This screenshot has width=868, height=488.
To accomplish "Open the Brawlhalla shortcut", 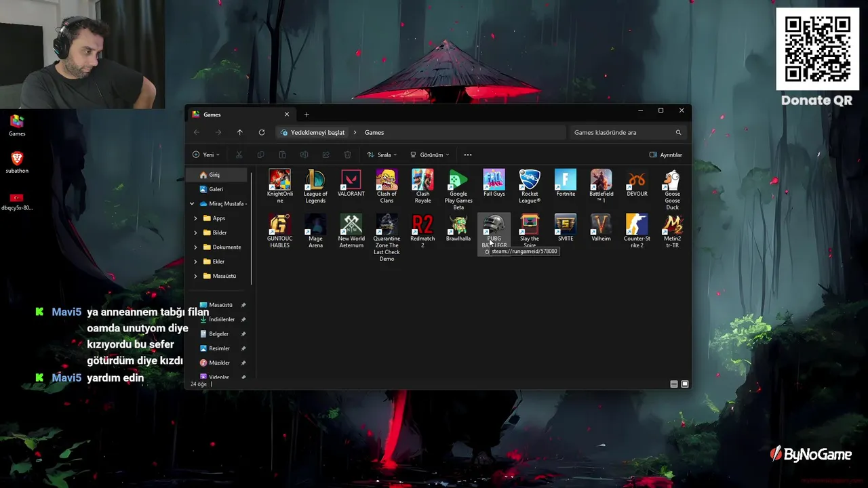I will [x=458, y=228].
